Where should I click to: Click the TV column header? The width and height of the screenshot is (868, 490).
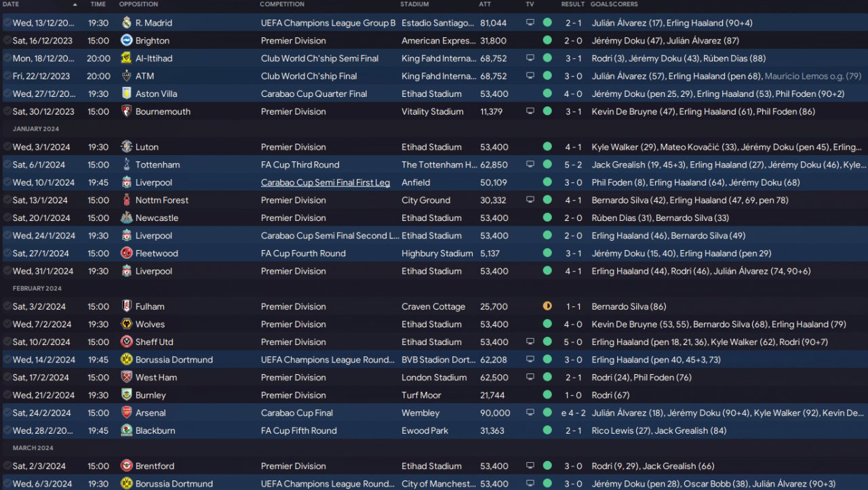pos(530,5)
